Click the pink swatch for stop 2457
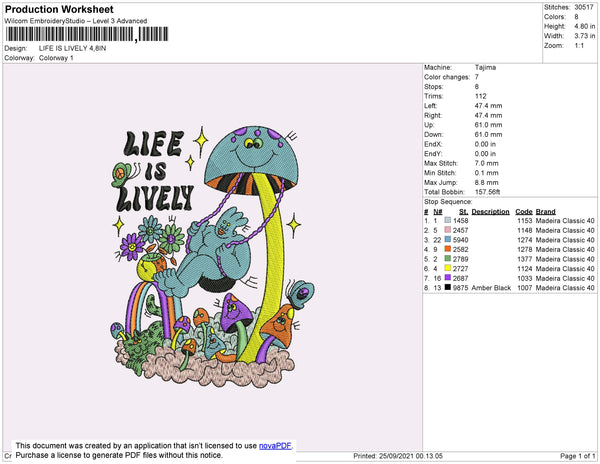This screenshot has height=464, width=600. pyautogui.click(x=448, y=230)
